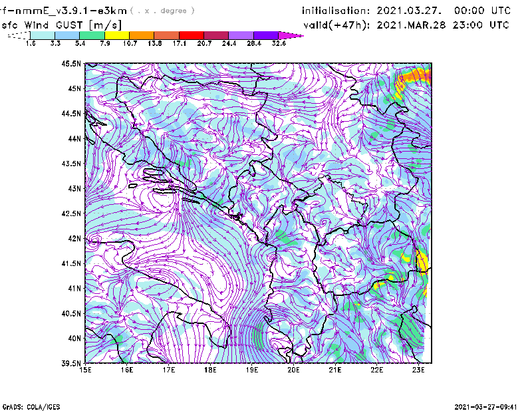This screenshot has width=532, height=411.
Task: Click the 'GrADS: COLA/IGES' footer label
Action: click(31, 407)
